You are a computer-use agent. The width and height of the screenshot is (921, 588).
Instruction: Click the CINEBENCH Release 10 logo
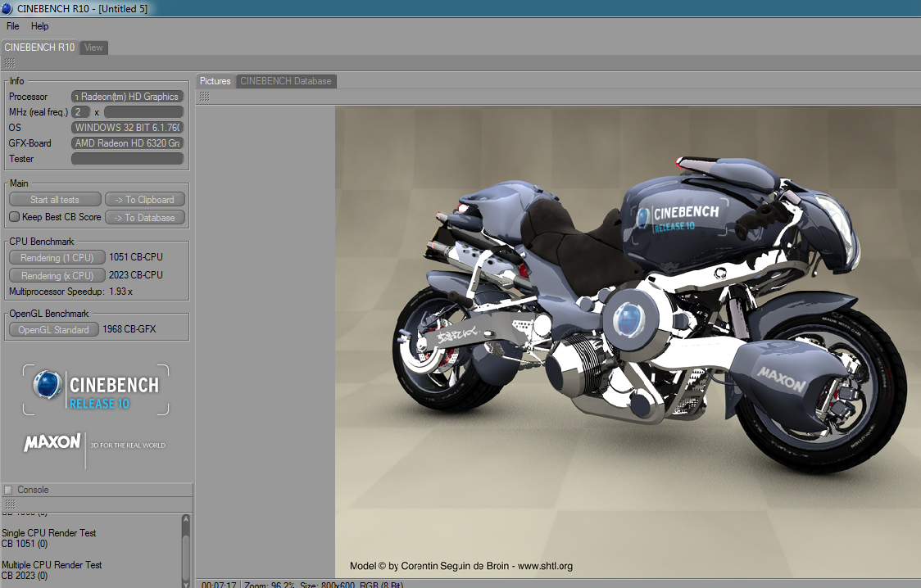click(96, 390)
